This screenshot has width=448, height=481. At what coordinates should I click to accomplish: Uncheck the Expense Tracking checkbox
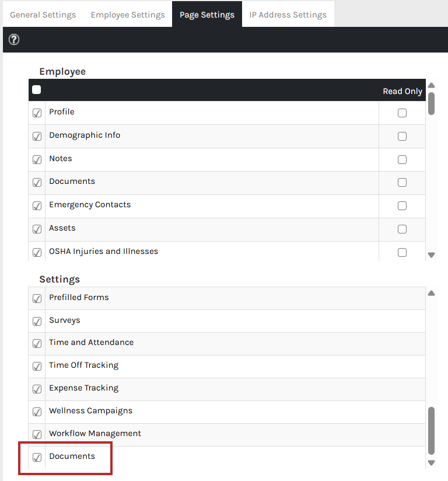pos(37,389)
